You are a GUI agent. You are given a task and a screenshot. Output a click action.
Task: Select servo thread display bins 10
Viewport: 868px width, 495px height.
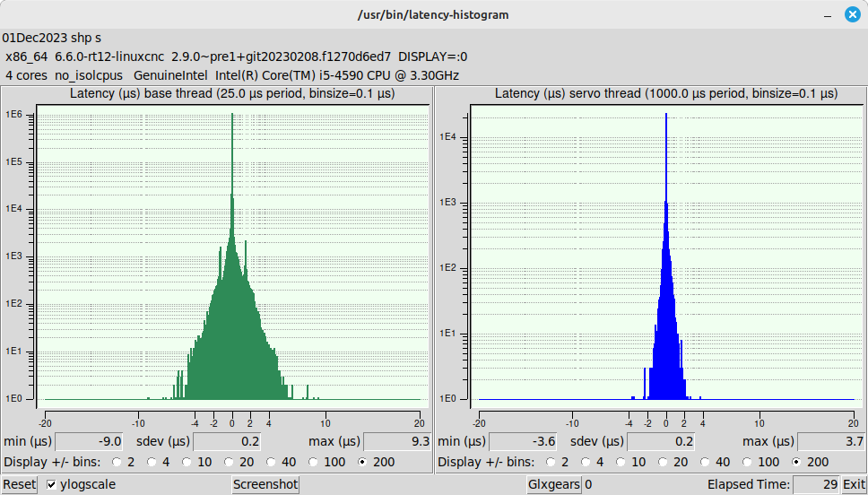point(621,462)
